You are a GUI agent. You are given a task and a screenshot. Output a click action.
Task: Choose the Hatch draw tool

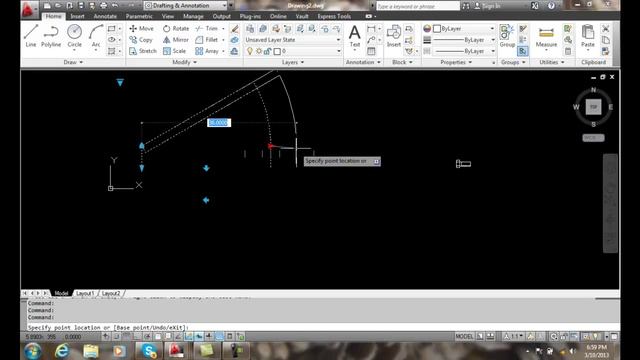click(x=111, y=51)
